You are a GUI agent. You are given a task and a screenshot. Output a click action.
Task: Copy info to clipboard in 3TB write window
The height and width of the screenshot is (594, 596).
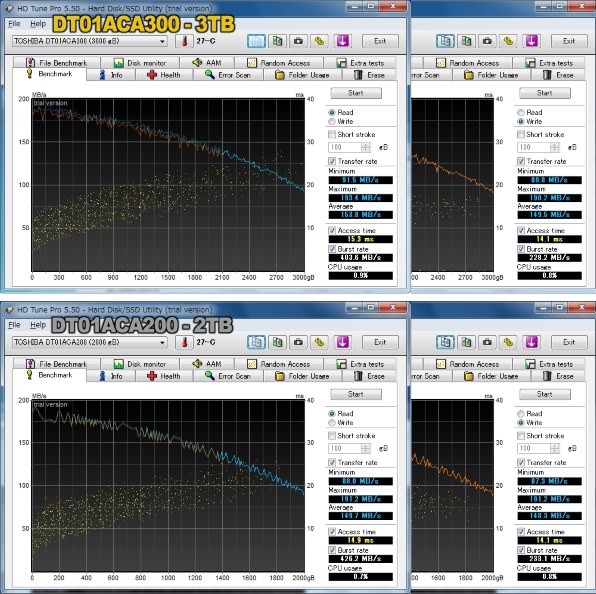point(445,41)
